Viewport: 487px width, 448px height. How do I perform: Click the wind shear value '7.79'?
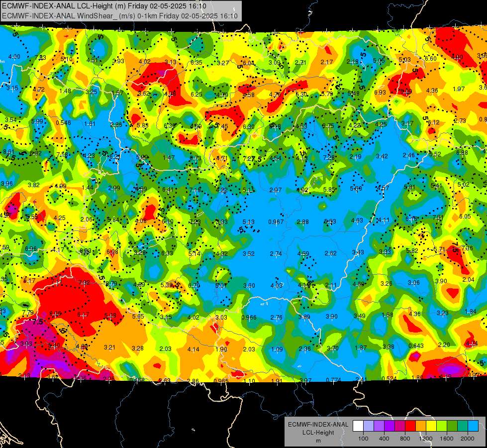pyautogui.click(x=28, y=313)
